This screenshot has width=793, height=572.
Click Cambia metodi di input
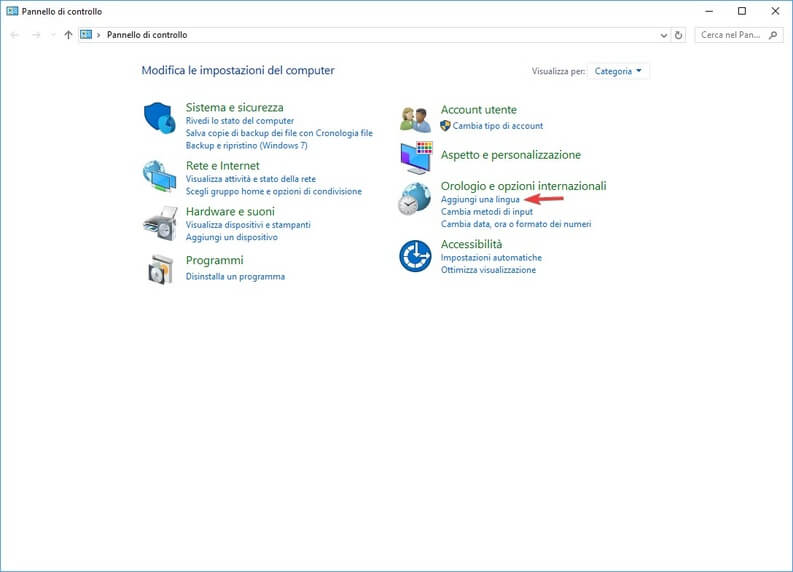tap(487, 212)
